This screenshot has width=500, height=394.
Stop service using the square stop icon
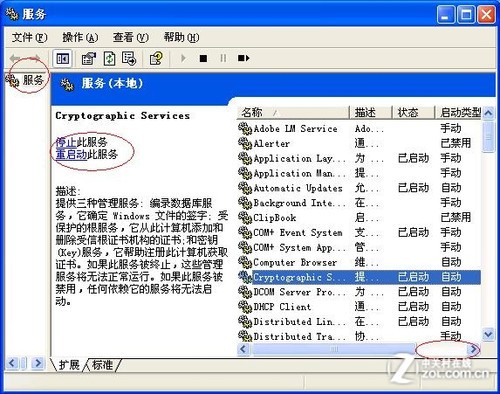coord(203,59)
